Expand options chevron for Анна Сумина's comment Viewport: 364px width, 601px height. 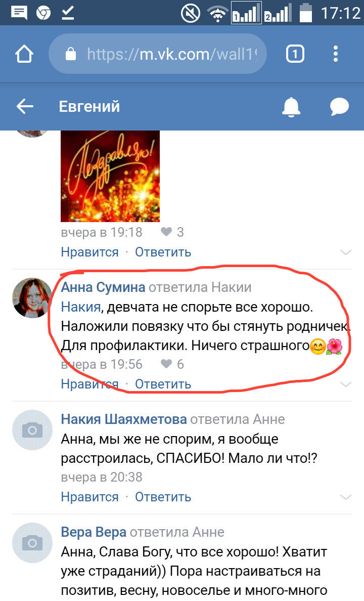click(346, 384)
